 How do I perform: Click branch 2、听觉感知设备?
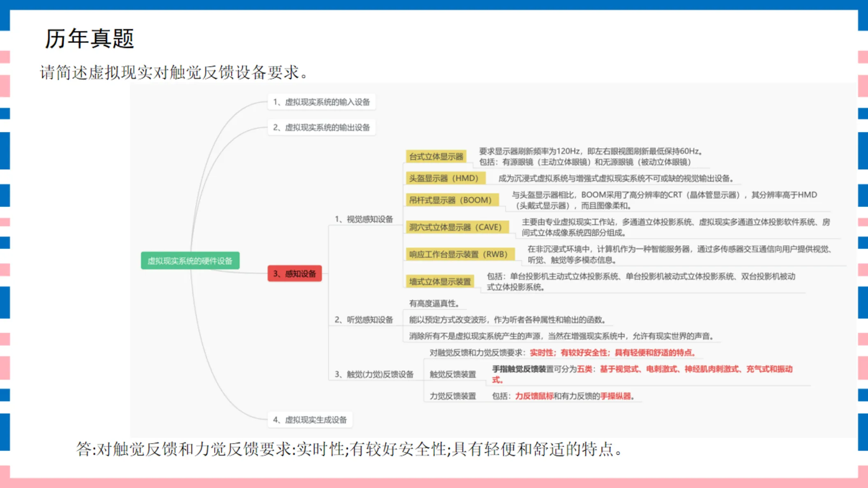[364, 320]
